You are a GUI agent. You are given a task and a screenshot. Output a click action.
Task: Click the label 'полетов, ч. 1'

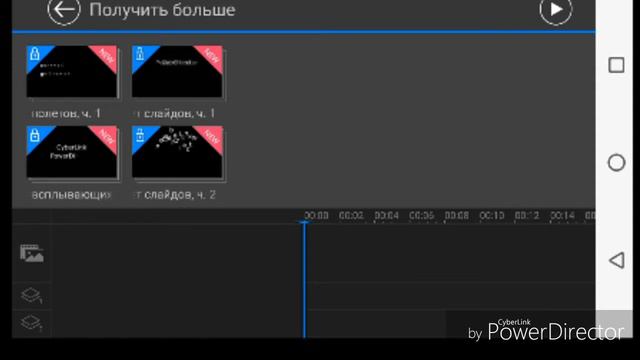(x=66, y=113)
